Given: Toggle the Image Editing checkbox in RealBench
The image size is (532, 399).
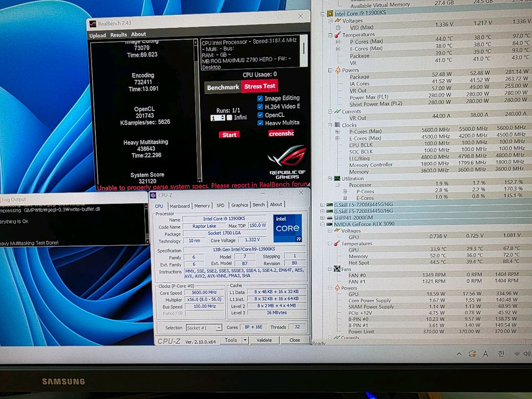Looking at the screenshot, I should (260, 98).
